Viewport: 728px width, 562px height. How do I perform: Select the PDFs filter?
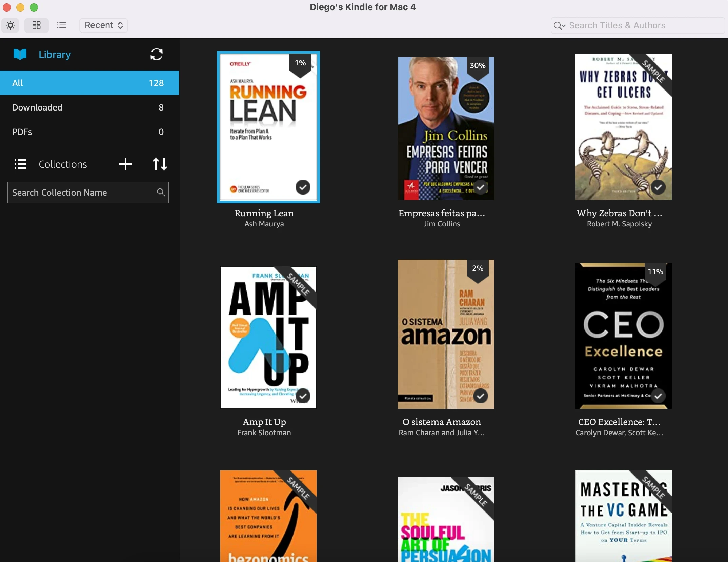point(89,132)
